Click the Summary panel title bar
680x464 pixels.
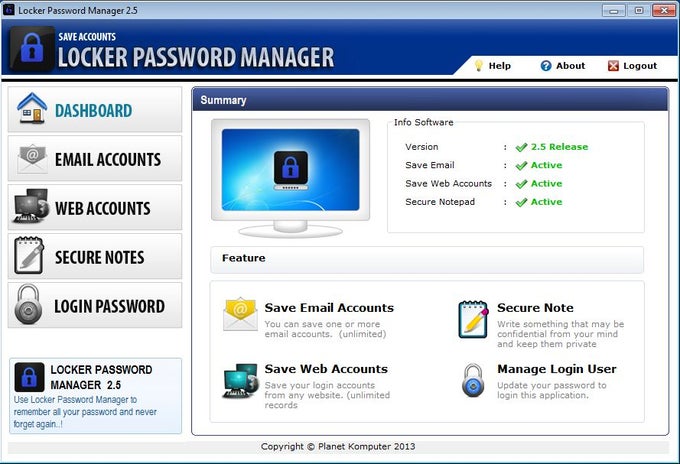(430, 100)
